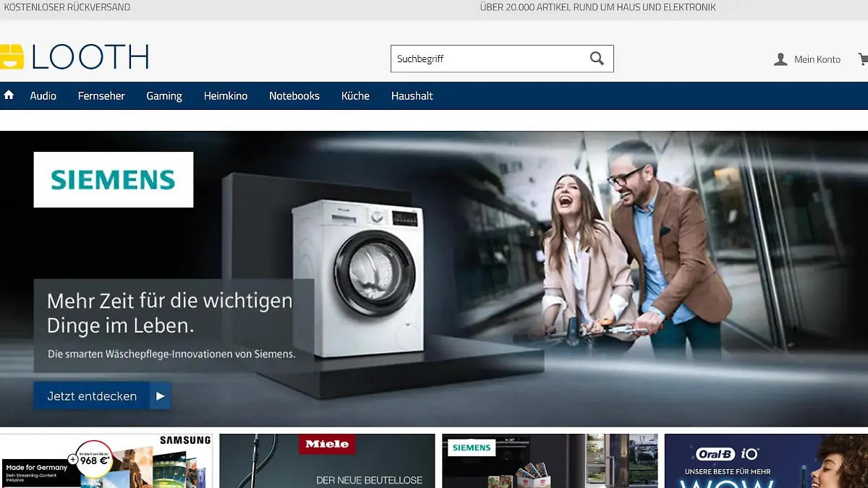Select Gaming in the navigation bar

pos(164,96)
